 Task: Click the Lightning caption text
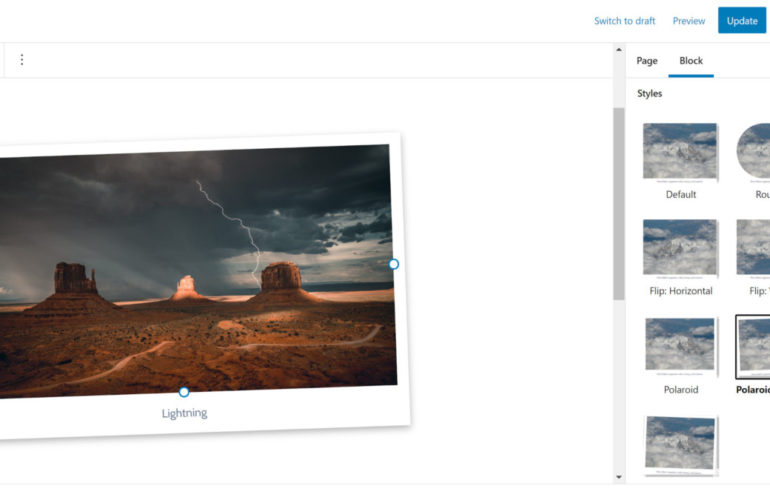coord(185,413)
